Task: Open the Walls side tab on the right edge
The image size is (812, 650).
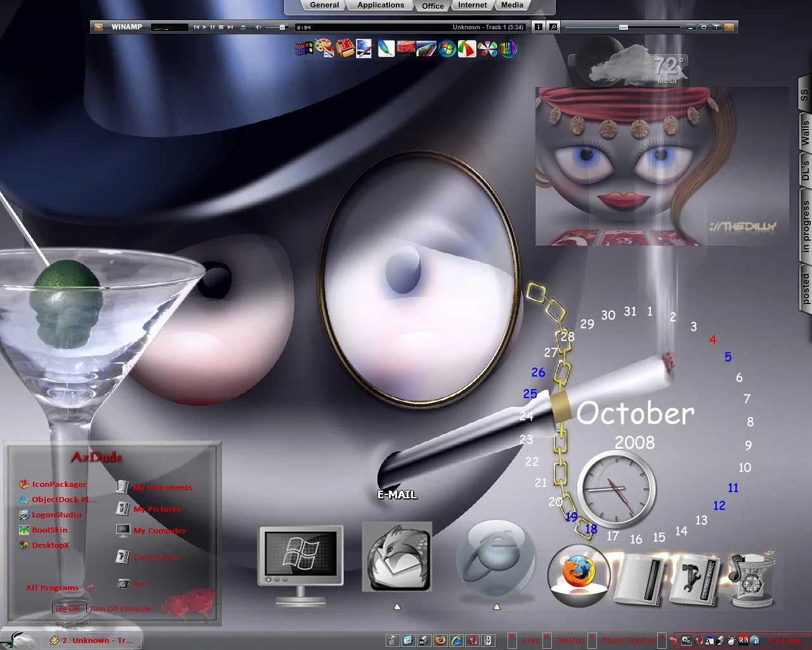Action: [x=805, y=133]
